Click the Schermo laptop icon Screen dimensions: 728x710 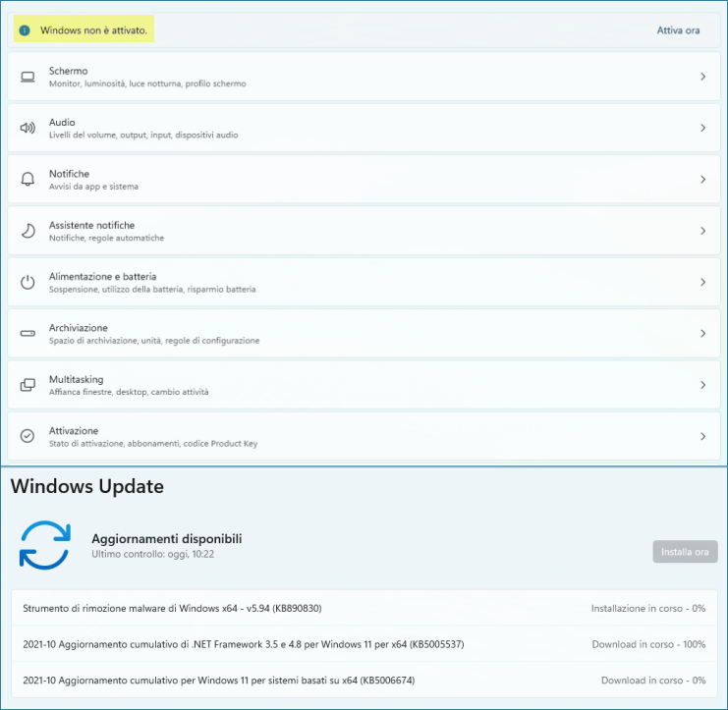(x=28, y=77)
